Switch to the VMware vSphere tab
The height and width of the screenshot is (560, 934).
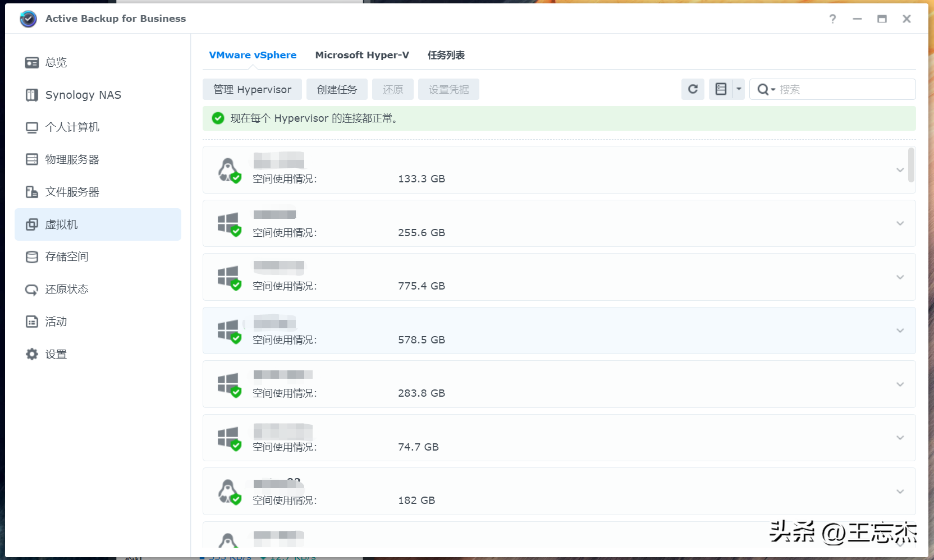(x=253, y=55)
